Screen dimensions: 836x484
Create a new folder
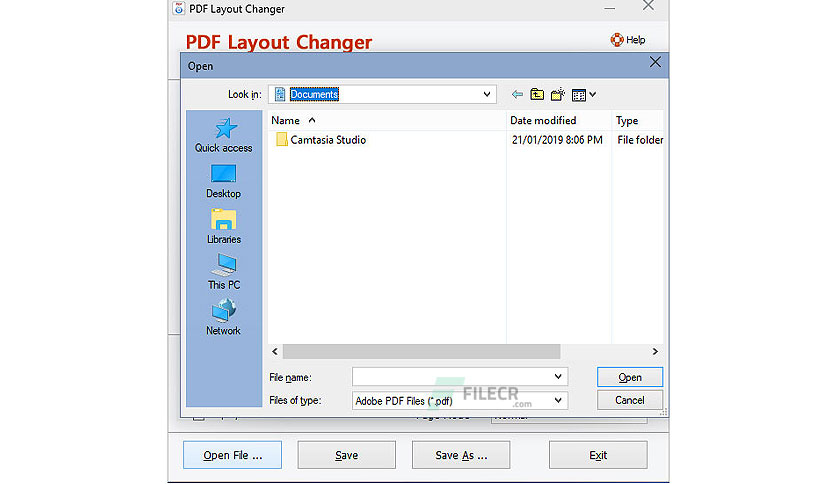(558, 95)
